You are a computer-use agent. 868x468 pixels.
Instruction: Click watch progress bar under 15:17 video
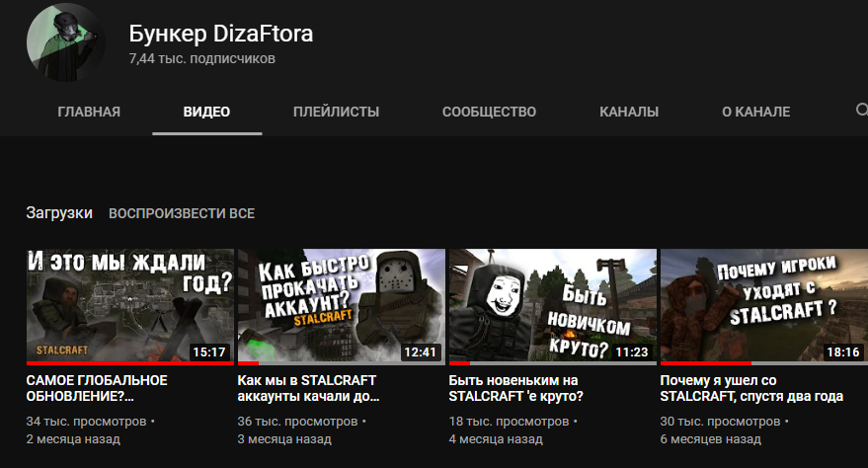130,363
